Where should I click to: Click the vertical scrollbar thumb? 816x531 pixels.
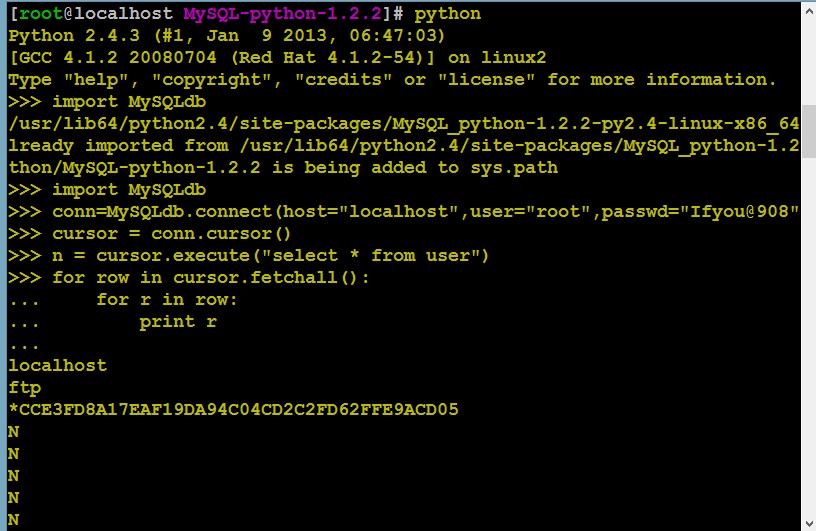[809, 131]
